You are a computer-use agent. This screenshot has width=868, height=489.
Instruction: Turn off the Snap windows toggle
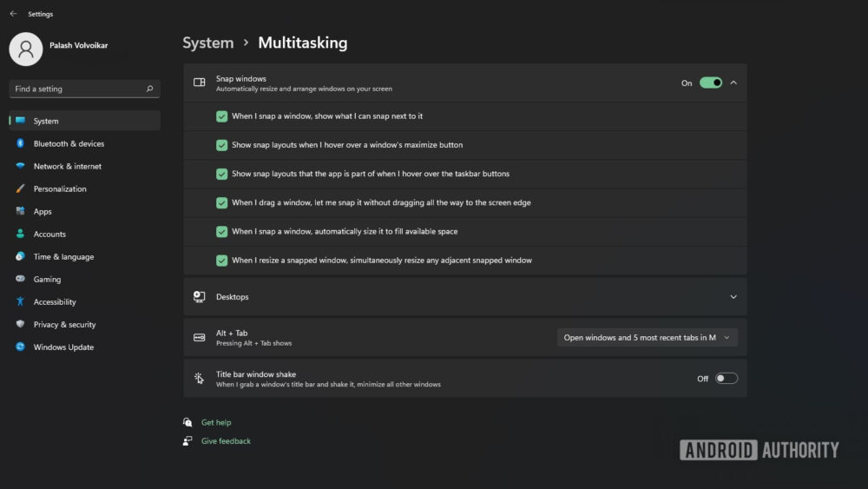711,83
